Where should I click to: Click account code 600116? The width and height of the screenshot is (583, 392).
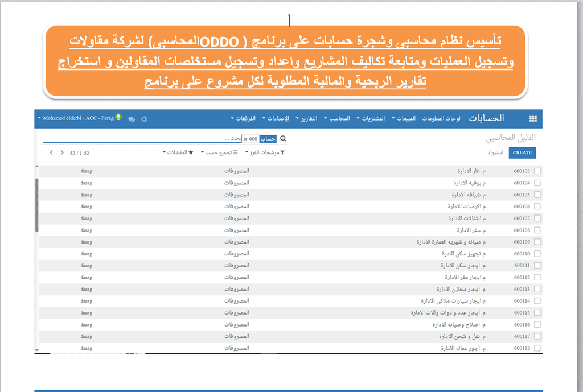[522, 324]
